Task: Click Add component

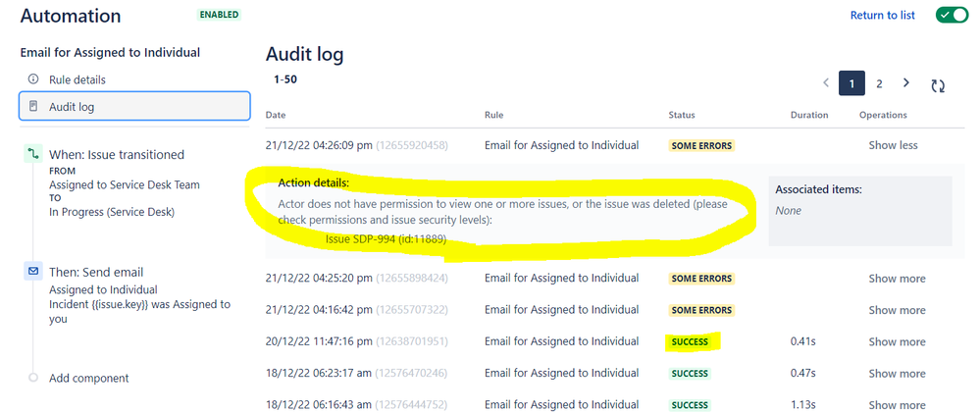Action: coord(88,378)
